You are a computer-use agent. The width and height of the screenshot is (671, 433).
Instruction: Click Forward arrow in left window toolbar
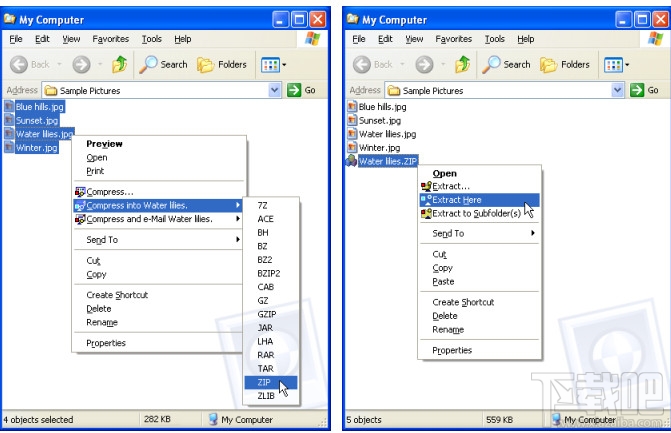(x=81, y=65)
